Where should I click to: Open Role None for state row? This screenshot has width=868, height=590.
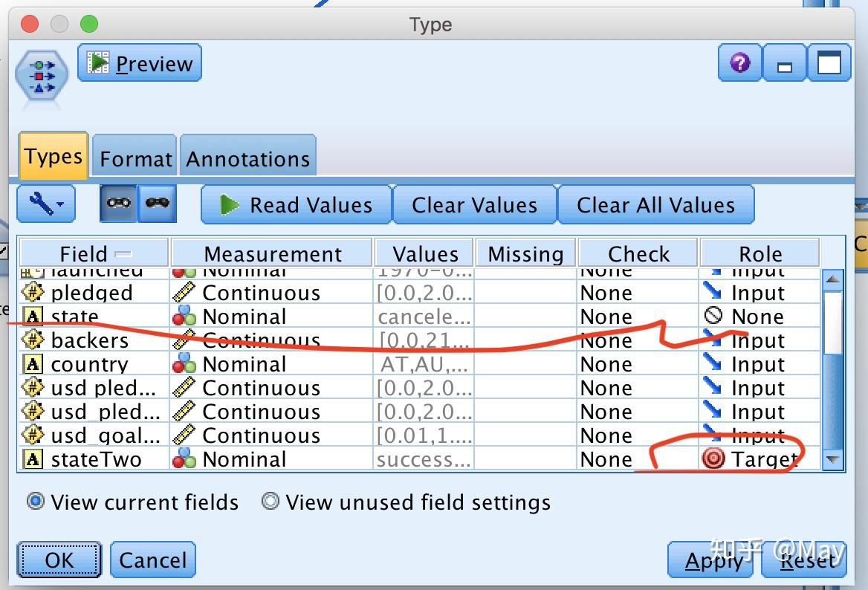759,316
